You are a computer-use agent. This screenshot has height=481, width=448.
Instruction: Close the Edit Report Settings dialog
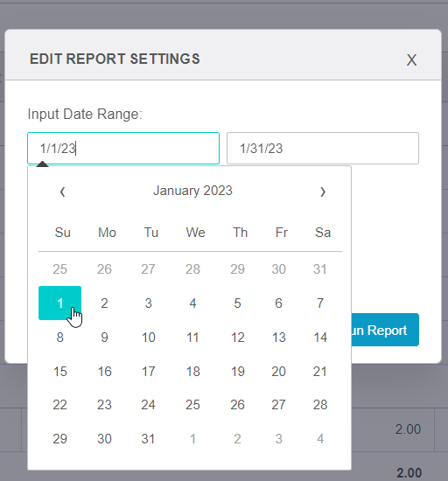click(411, 59)
